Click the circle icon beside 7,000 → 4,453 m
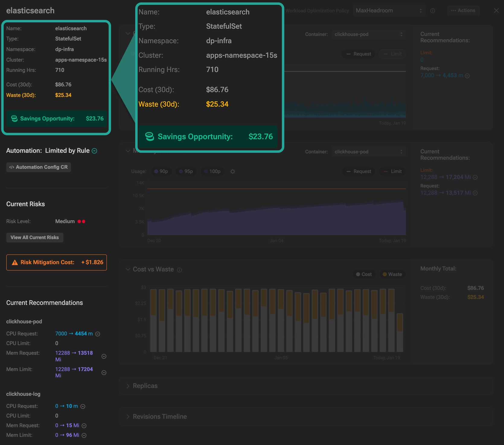This screenshot has width=504, height=445. click(x=467, y=76)
